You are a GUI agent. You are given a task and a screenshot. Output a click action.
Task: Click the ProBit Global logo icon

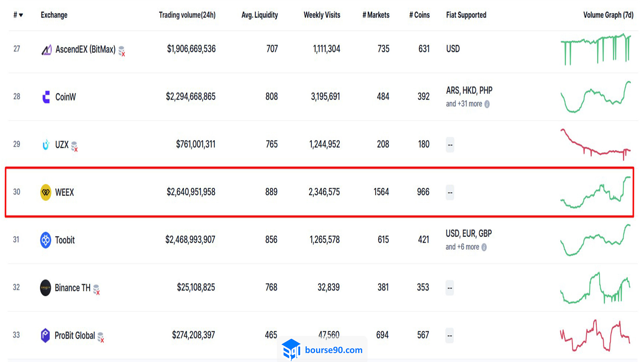click(45, 335)
